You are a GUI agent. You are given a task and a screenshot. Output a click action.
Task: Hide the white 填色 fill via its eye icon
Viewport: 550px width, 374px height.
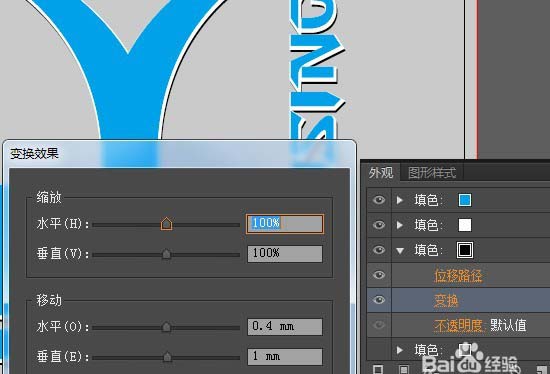[379, 225]
